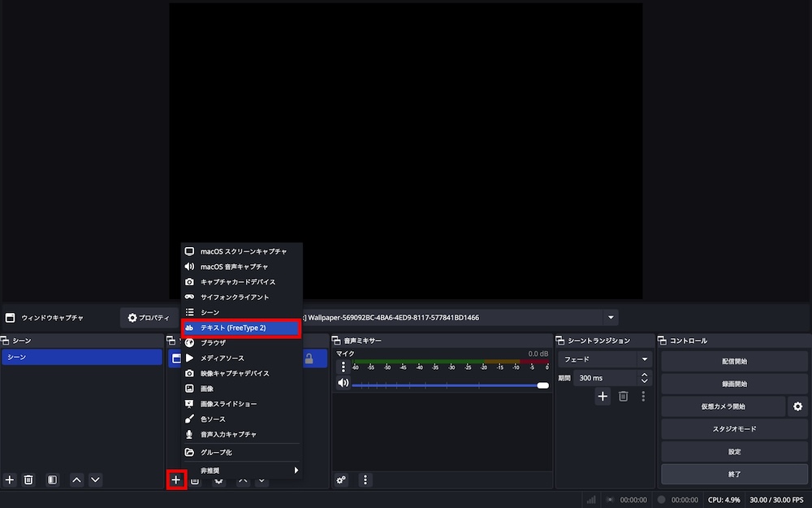Click 仮想カメラ開始 button

[x=723, y=406]
